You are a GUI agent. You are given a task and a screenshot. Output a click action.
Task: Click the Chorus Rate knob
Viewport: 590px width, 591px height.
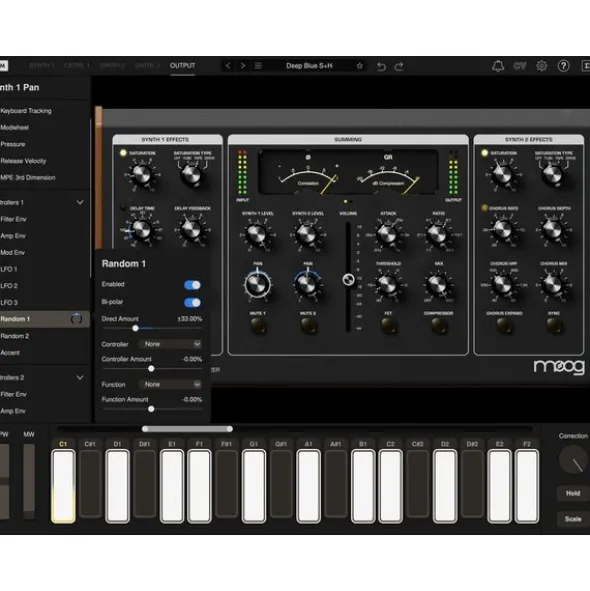[503, 230]
